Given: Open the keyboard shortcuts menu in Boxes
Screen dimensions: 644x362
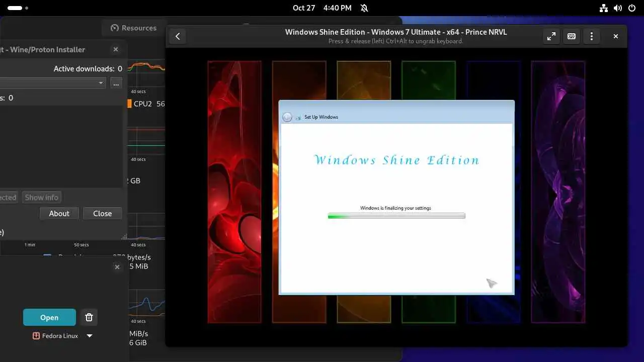Looking at the screenshot, I should 572,36.
